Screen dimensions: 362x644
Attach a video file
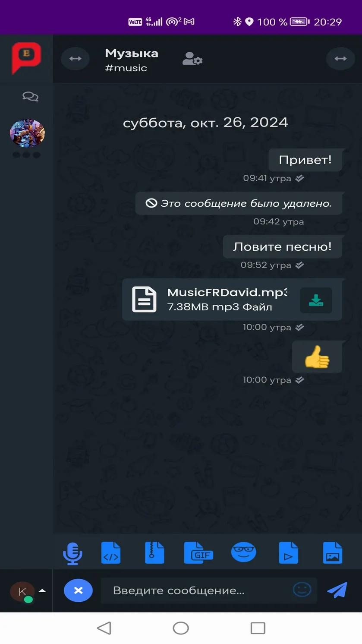tap(288, 553)
